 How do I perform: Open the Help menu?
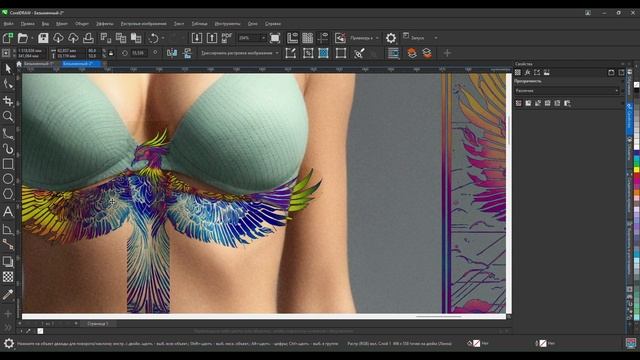pos(273,24)
